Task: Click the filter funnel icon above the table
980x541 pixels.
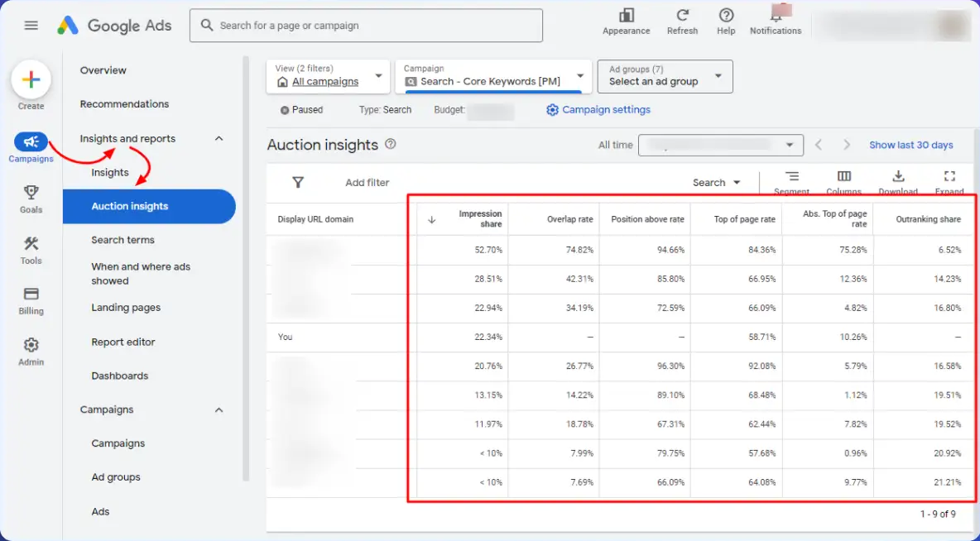Action: (x=297, y=182)
